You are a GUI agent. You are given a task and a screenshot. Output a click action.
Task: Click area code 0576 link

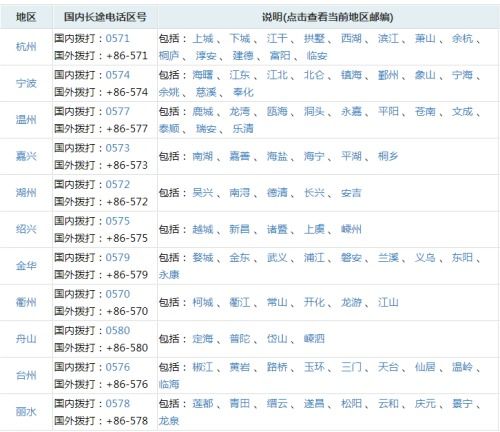[118, 367]
